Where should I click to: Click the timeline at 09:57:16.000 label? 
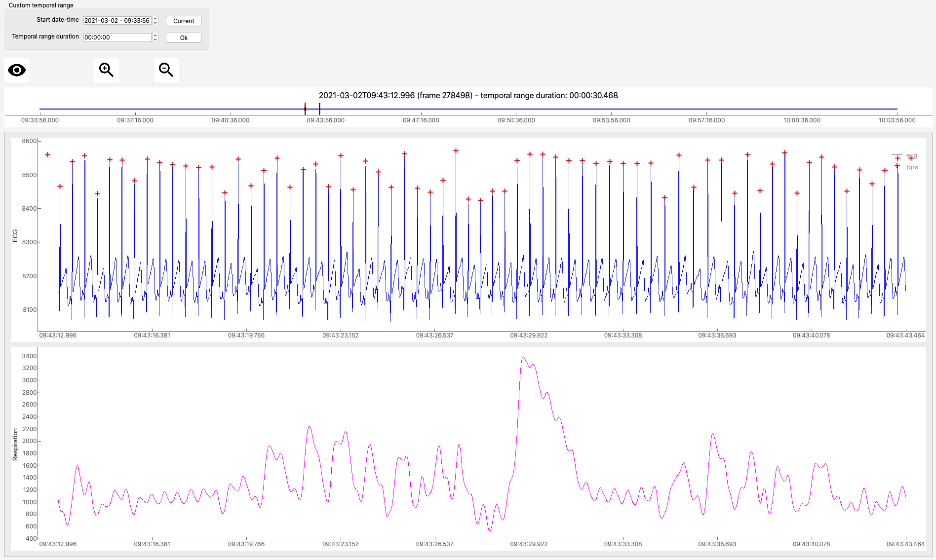pyautogui.click(x=706, y=120)
